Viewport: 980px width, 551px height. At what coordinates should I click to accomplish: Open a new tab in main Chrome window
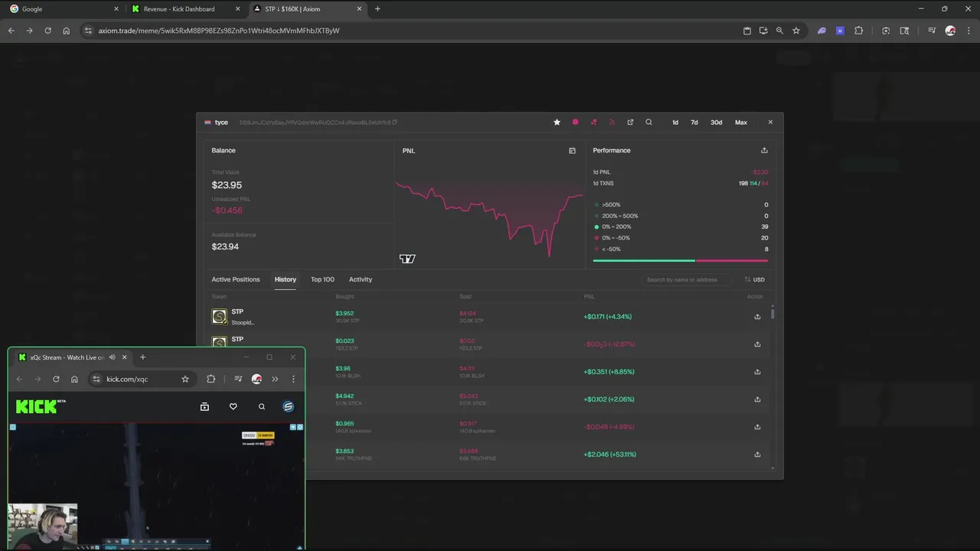(x=377, y=9)
